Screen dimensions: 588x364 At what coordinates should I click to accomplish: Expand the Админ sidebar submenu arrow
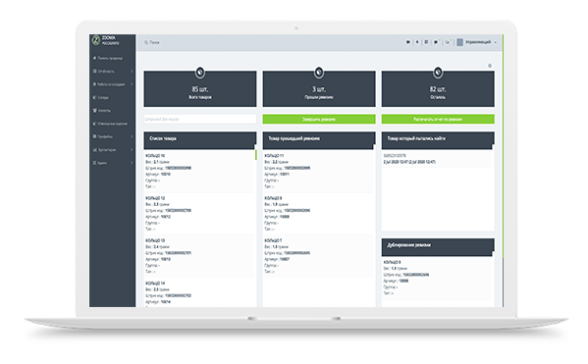(132, 163)
